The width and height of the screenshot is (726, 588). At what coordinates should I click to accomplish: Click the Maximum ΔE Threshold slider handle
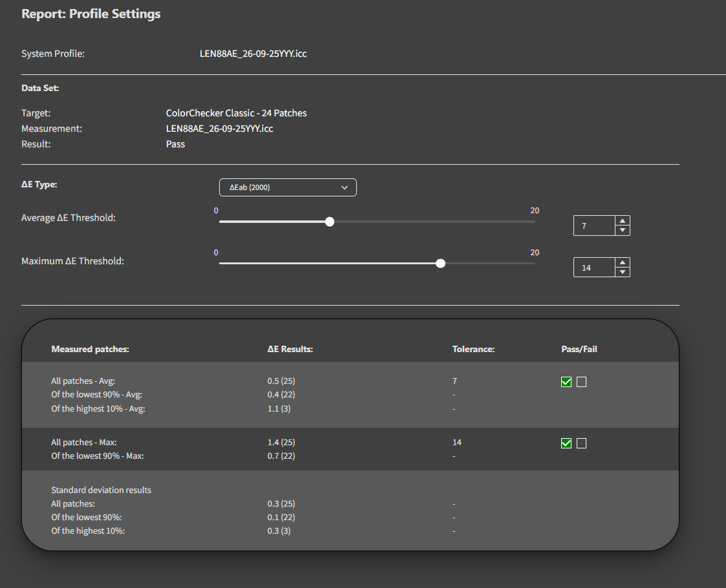[440, 263]
